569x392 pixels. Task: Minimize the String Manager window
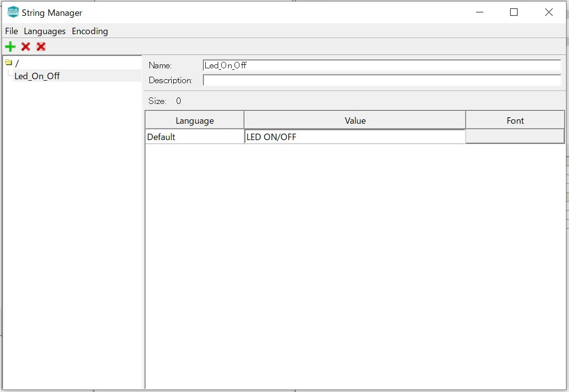(x=479, y=12)
